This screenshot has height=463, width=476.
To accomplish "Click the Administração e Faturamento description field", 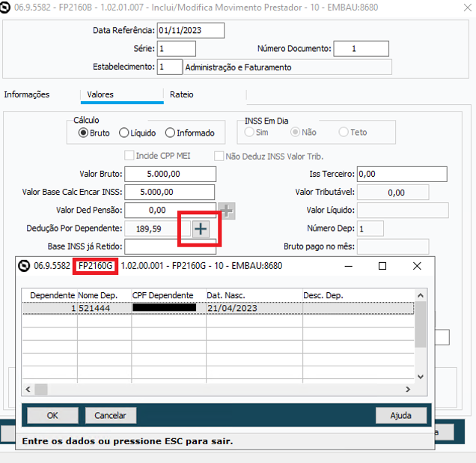I will pos(288,67).
